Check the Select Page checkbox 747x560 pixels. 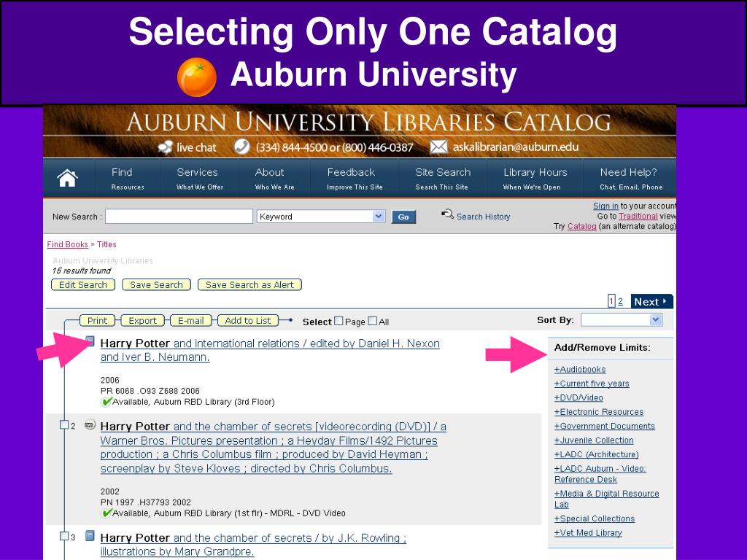tap(338, 321)
